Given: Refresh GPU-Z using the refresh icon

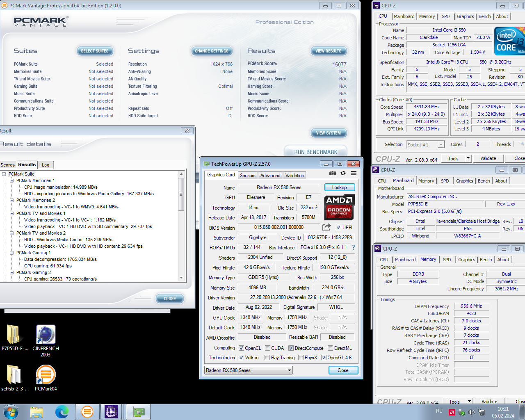Looking at the screenshot, I should click(343, 173).
